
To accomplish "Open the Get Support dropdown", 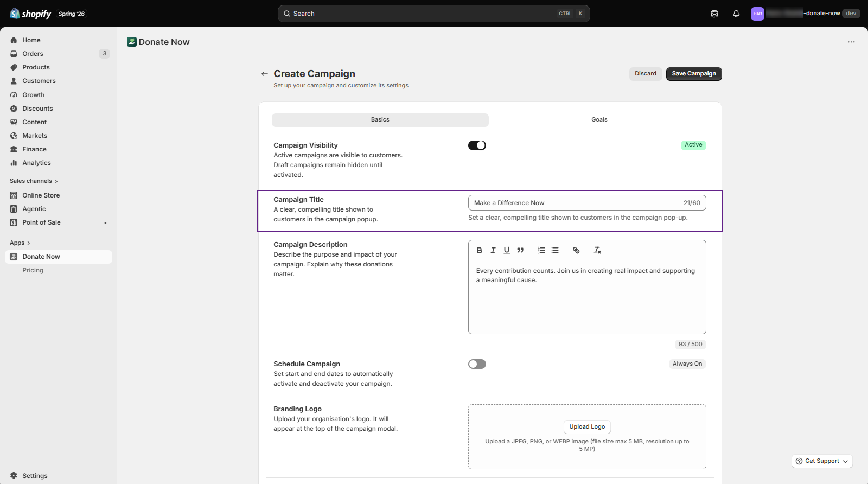I will (822, 461).
